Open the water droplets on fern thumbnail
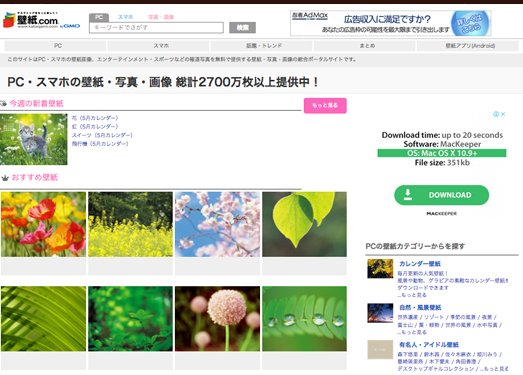Screen dimensions: 523x375 coord(305,319)
